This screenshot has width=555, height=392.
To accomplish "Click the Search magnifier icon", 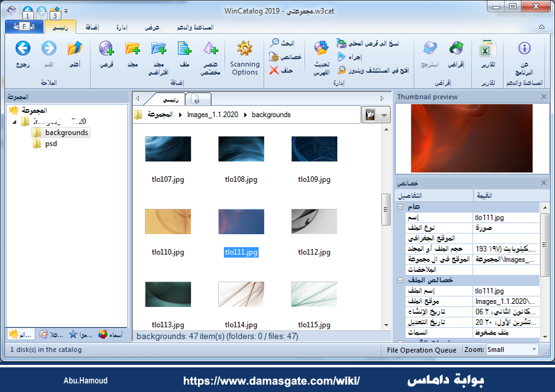I will tap(274, 43).
